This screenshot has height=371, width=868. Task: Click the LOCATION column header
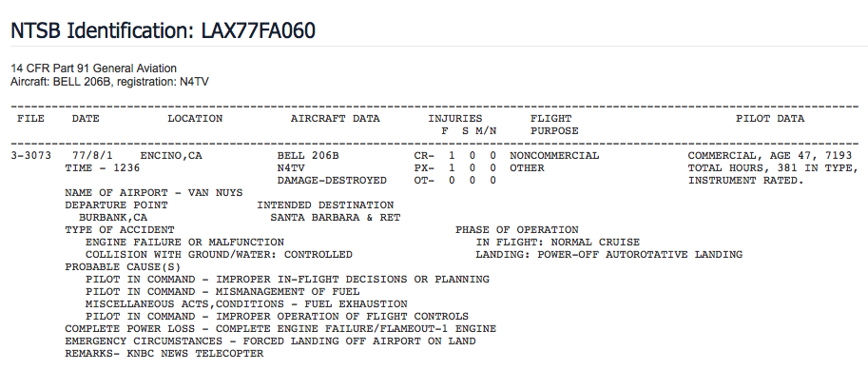click(x=195, y=119)
